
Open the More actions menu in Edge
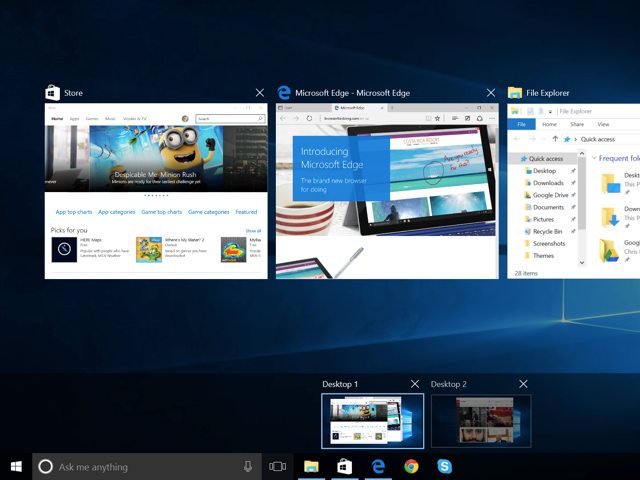pos(492,118)
